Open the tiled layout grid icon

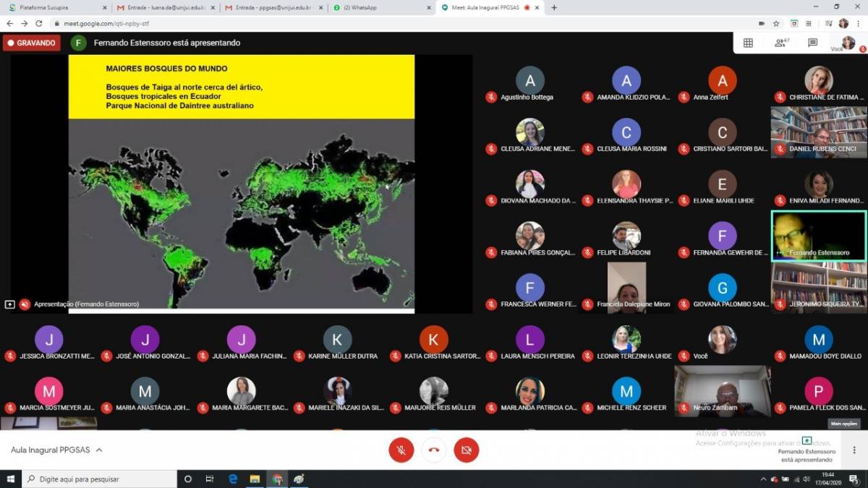[x=748, y=43]
